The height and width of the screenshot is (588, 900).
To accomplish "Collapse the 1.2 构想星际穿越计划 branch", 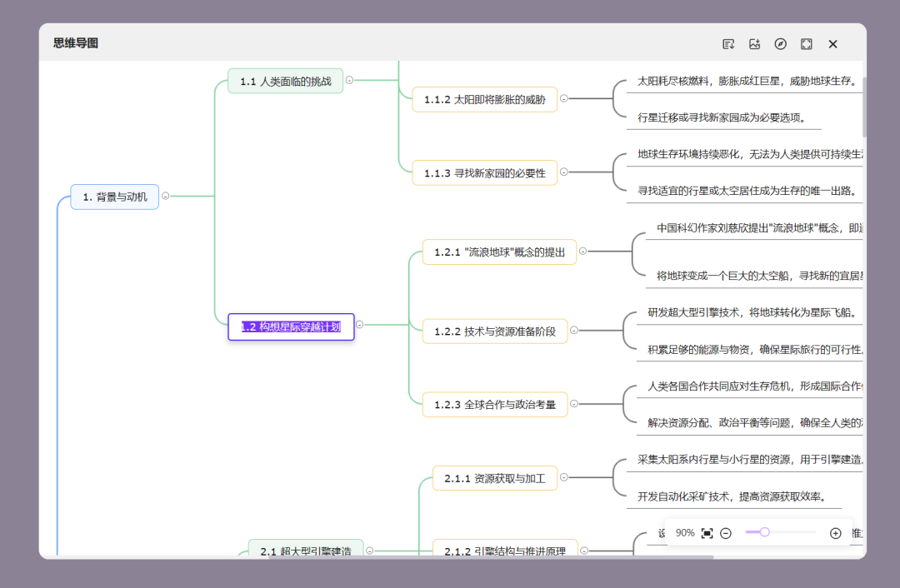I will (x=361, y=326).
